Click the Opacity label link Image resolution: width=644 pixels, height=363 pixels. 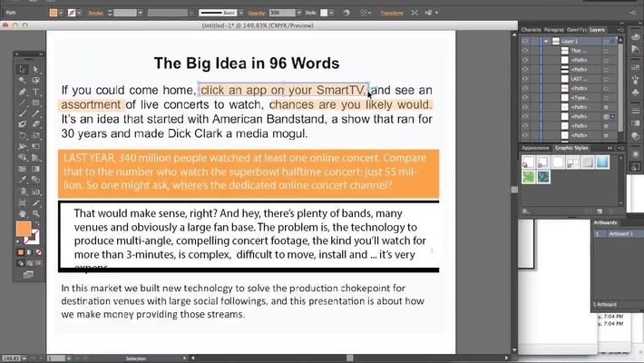[257, 13]
